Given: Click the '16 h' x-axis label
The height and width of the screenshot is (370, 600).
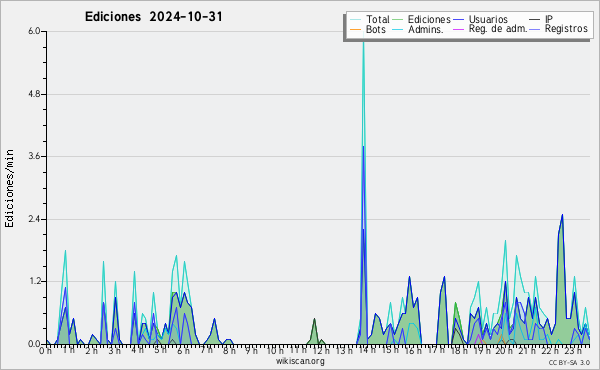Looking at the screenshot, I should (413, 350).
